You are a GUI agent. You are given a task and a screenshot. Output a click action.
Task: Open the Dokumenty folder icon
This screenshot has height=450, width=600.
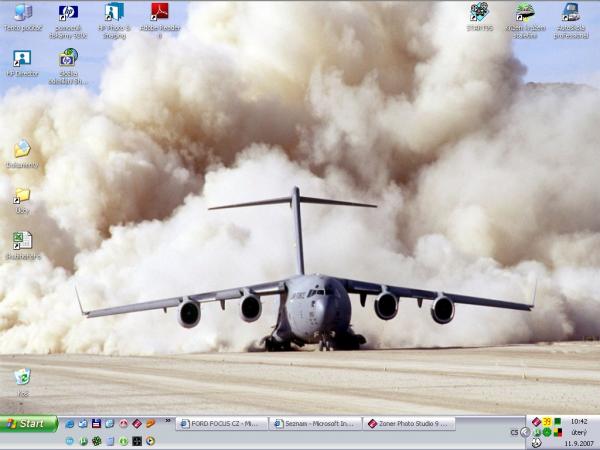pos(22,149)
